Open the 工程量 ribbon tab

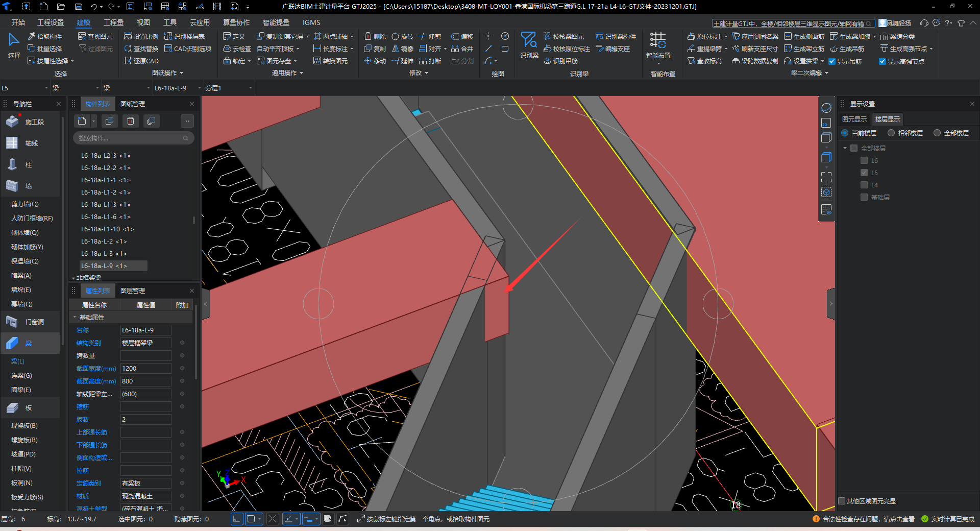113,22
